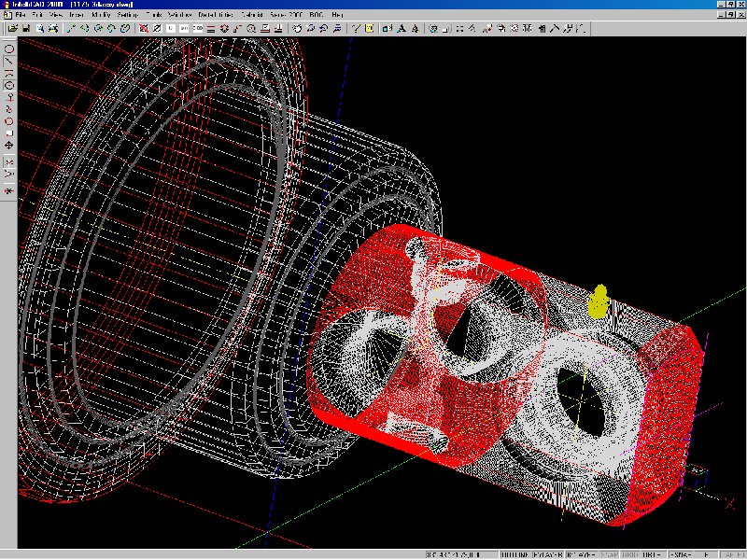Viewport: 747px width, 560px height.
Task: Click the red gear-shaped toolbar icon
Action: click(224, 29)
